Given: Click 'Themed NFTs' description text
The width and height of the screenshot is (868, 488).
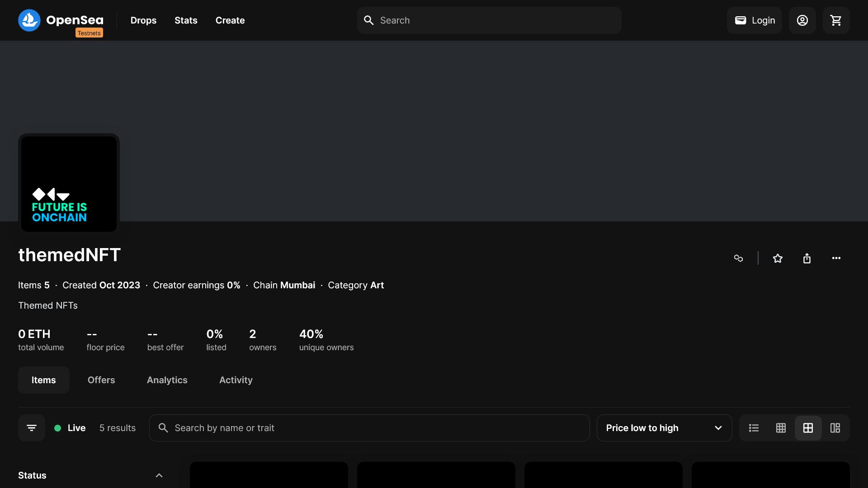Looking at the screenshot, I should tap(48, 305).
